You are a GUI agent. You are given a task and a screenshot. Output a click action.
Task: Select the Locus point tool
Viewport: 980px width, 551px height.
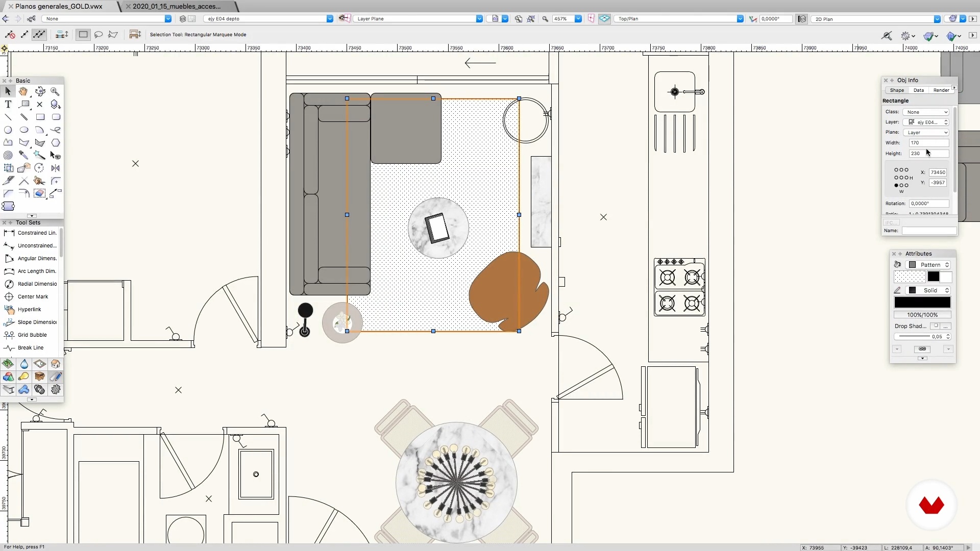(x=40, y=104)
